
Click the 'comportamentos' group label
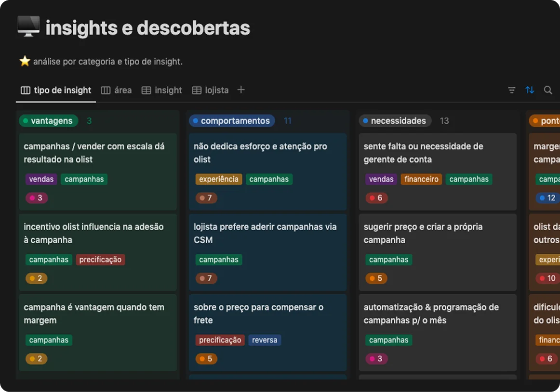[232, 121]
